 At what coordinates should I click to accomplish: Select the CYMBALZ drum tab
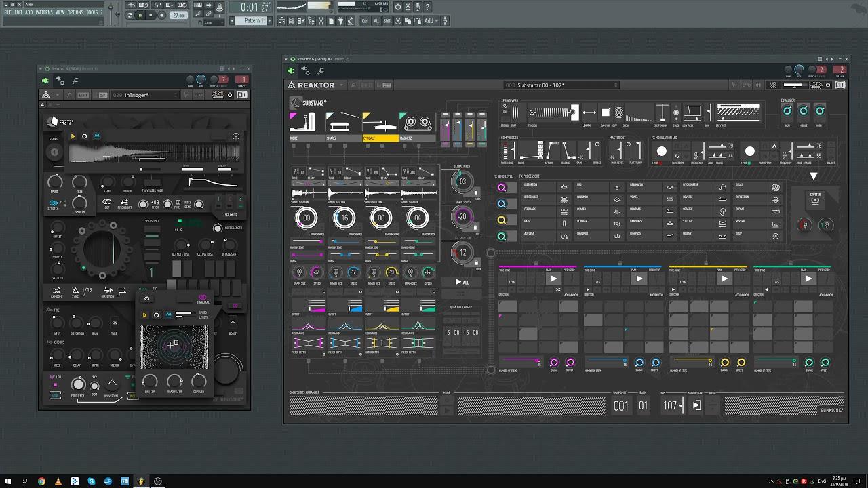(380, 126)
